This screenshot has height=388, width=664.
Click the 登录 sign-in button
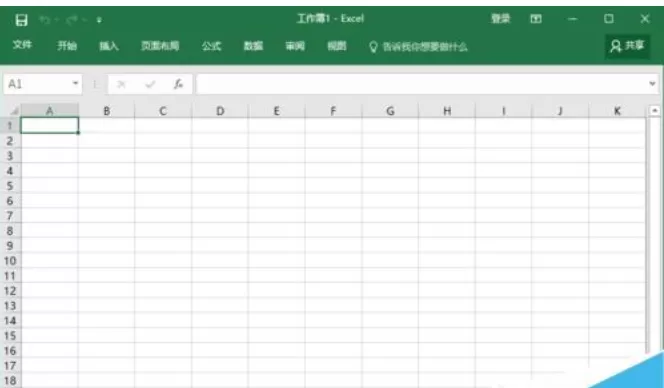pos(501,19)
